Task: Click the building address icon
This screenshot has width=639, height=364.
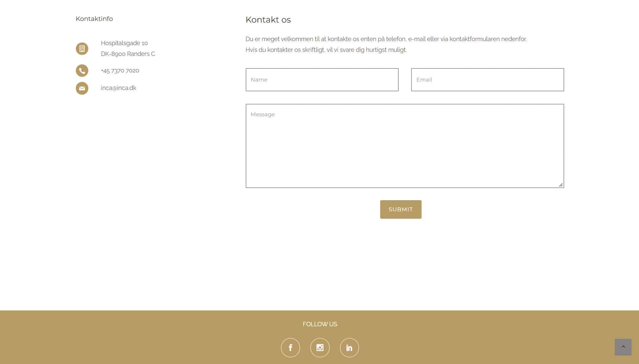Action: (x=82, y=48)
